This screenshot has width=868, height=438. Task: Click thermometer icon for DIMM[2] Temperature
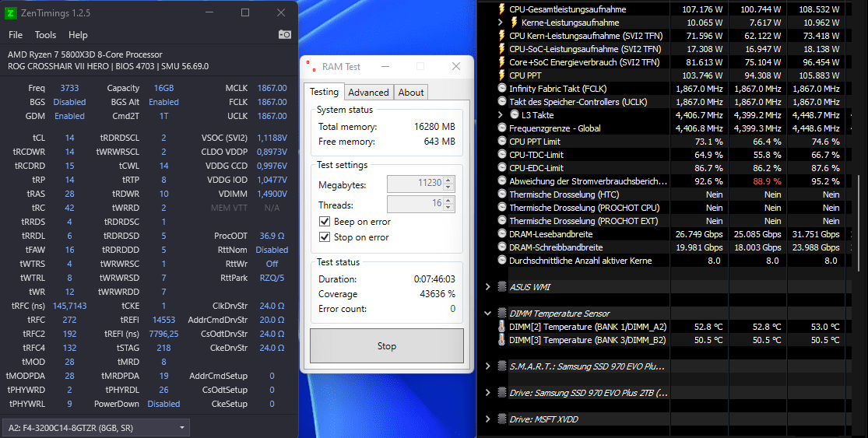point(501,327)
